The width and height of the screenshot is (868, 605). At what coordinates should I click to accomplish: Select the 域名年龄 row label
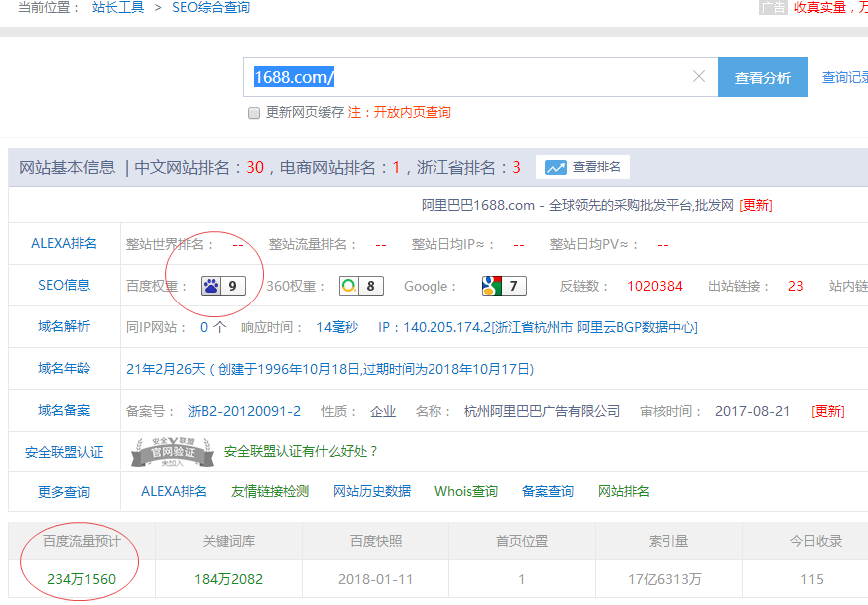64,369
